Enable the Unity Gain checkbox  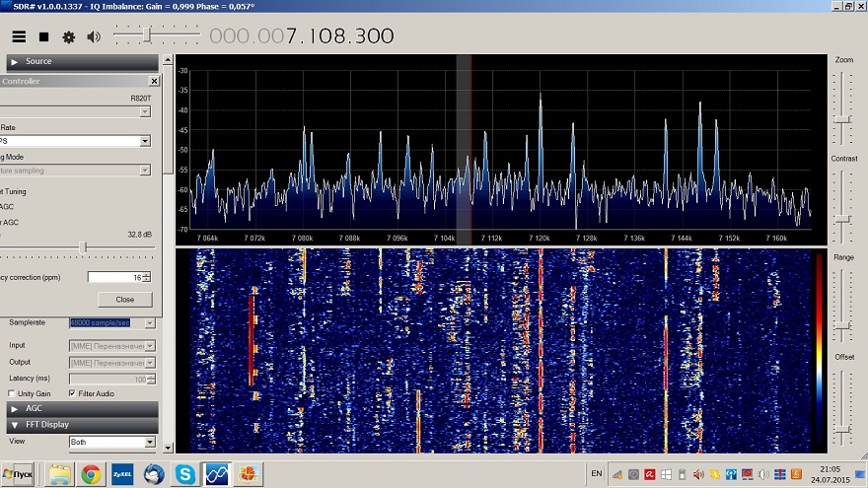point(11,393)
